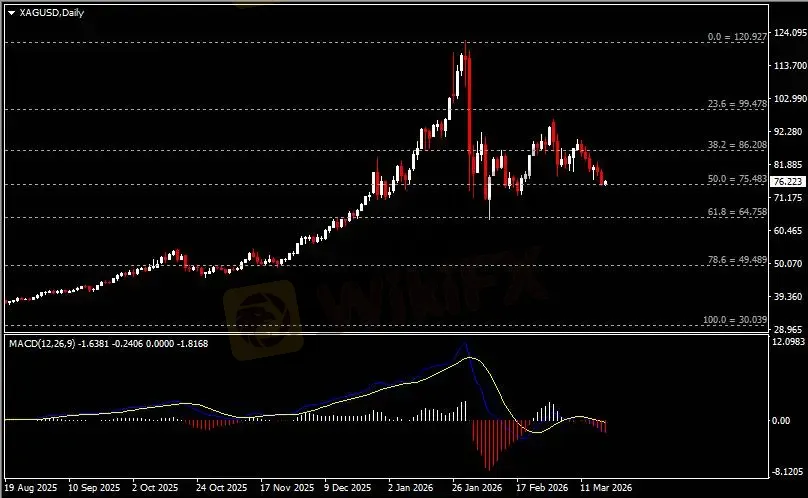Click the XAGUSD,Daily chart title
The image size is (808, 498).
(52, 11)
